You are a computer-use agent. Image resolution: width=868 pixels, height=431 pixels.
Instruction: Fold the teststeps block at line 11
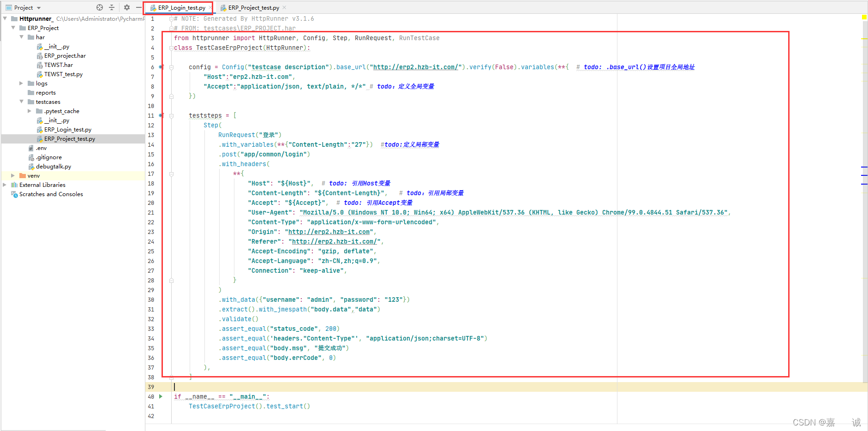pos(171,116)
